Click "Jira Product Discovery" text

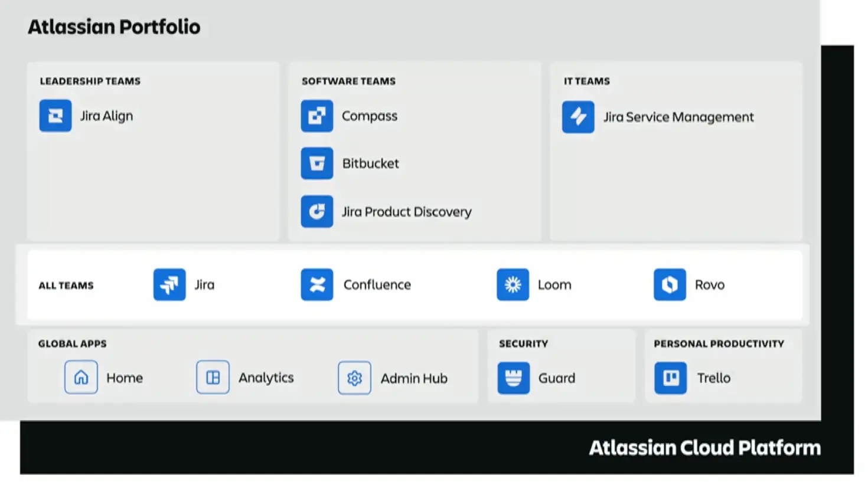coord(407,212)
